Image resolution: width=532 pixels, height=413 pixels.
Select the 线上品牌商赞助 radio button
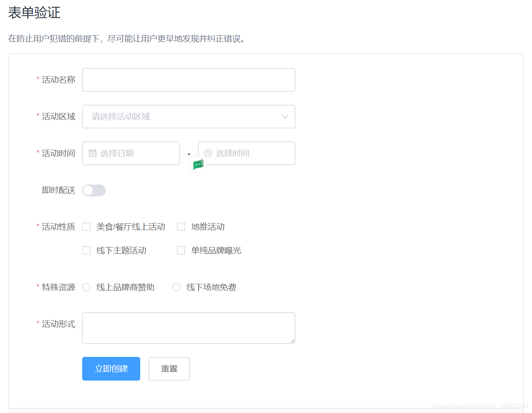pyautogui.click(x=86, y=287)
